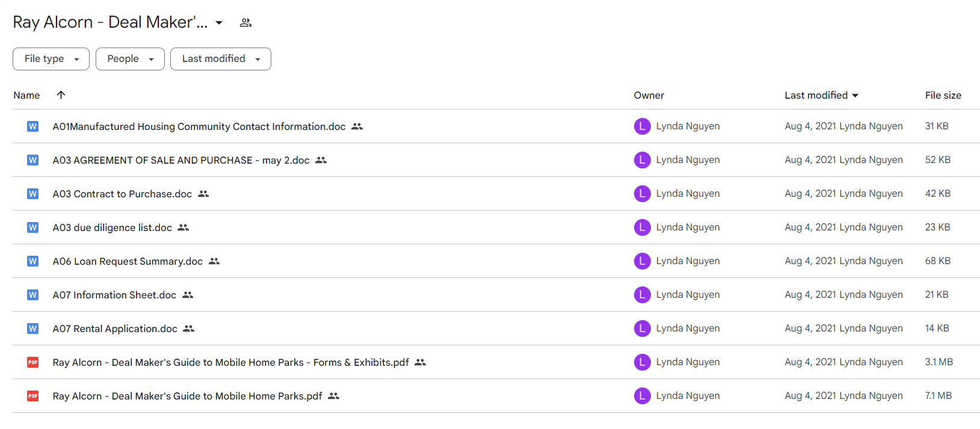
Task: Click shared icon next to A07 Rental Application
Action: [189, 329]
